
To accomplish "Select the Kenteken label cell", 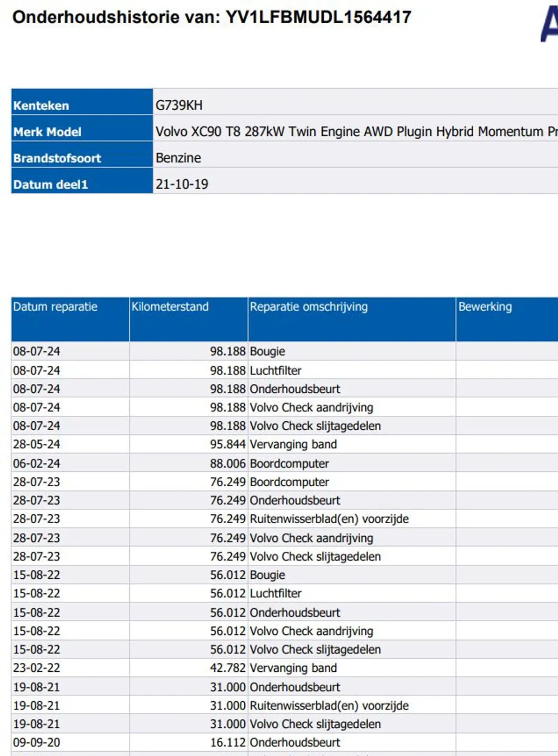I will point(82,102).
